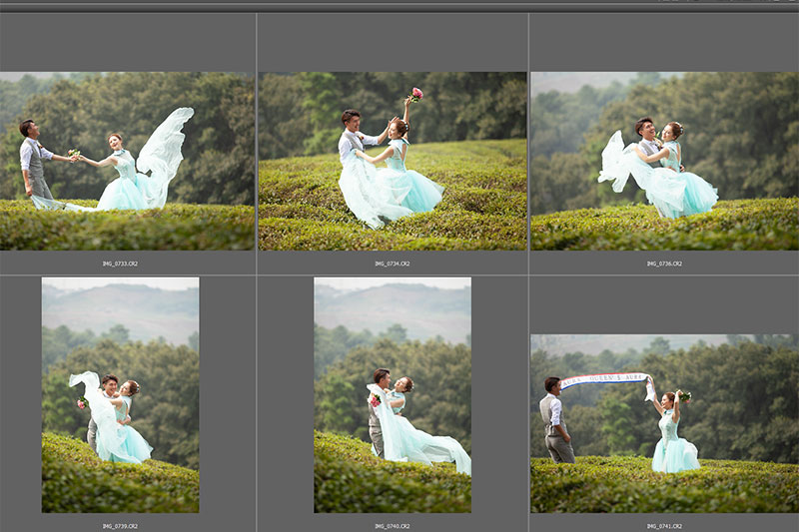Image resolution: width=799 pixels, height=532 pixels.
Task: Click the IMG_0741.CR2 filename label
Action: [x=664, y=526]
